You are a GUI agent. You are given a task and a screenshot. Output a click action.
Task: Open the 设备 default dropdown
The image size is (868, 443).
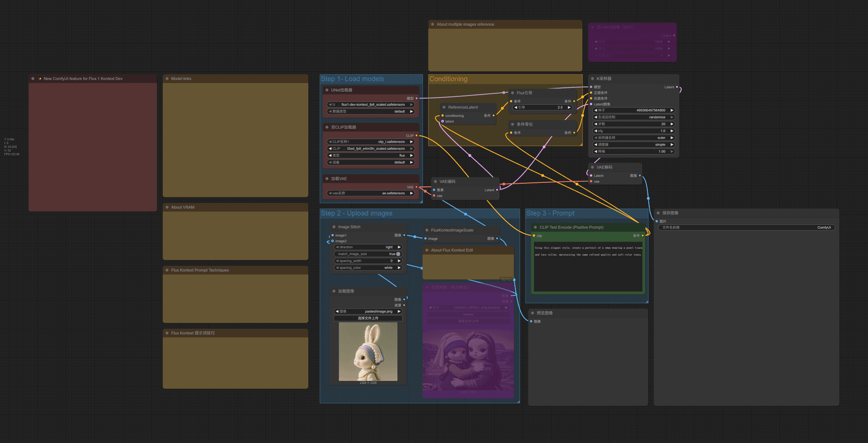point(371,162)
